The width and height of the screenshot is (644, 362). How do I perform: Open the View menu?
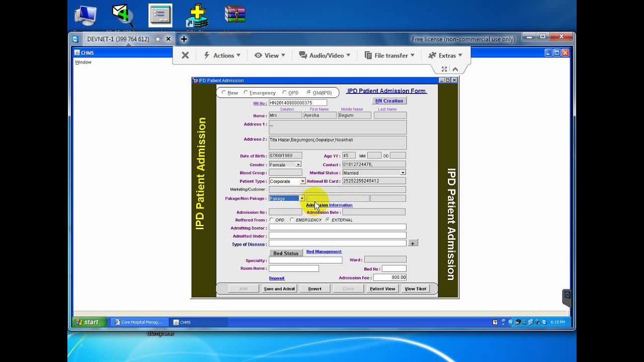pyautogui.click(x=270, y=55)
